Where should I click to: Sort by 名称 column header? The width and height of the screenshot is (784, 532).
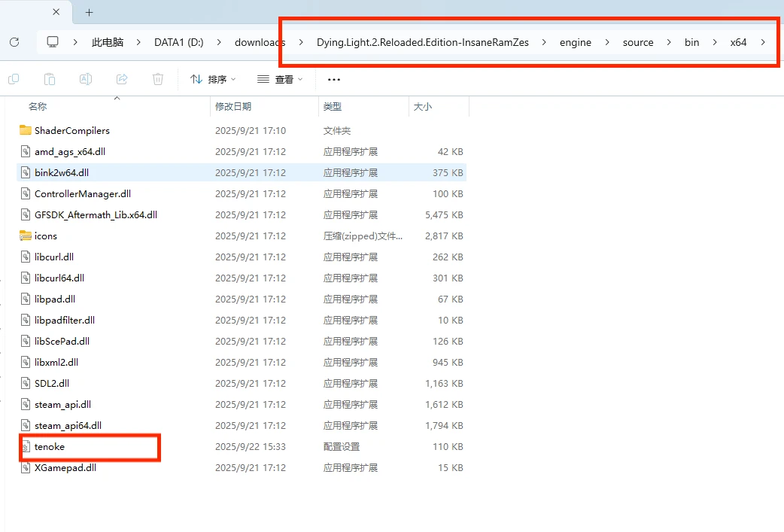[38, 107]
